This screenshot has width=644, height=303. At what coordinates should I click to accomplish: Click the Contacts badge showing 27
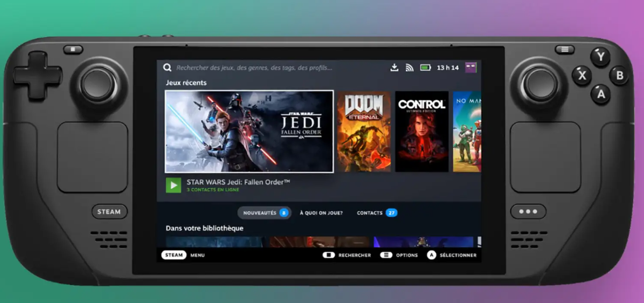pyautogui.click(x=391, y=213)
